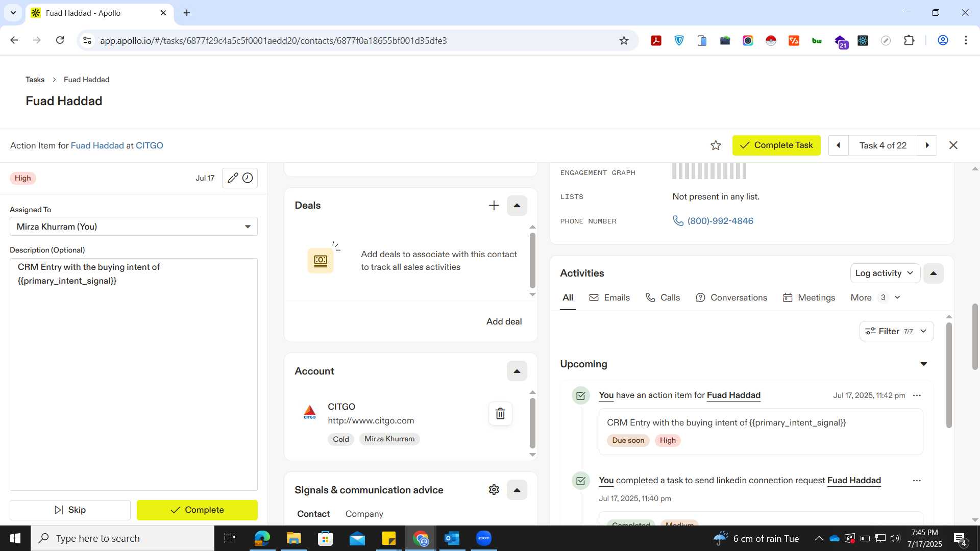The height and width of the screenshot is (551, 980).
Task: Collapse the Account section
Action: [517, 371]
